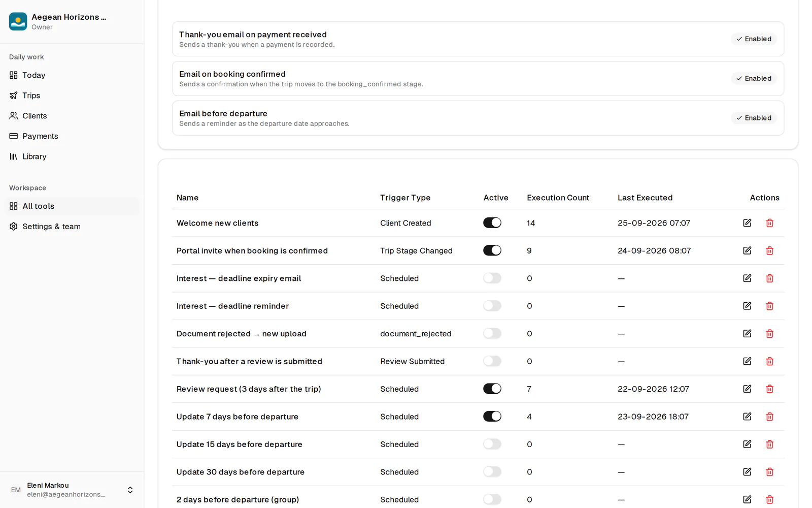Delete Thank-you after a review is submitted
This screenshot has width=812, height=508.
click(x=769, y=361)
